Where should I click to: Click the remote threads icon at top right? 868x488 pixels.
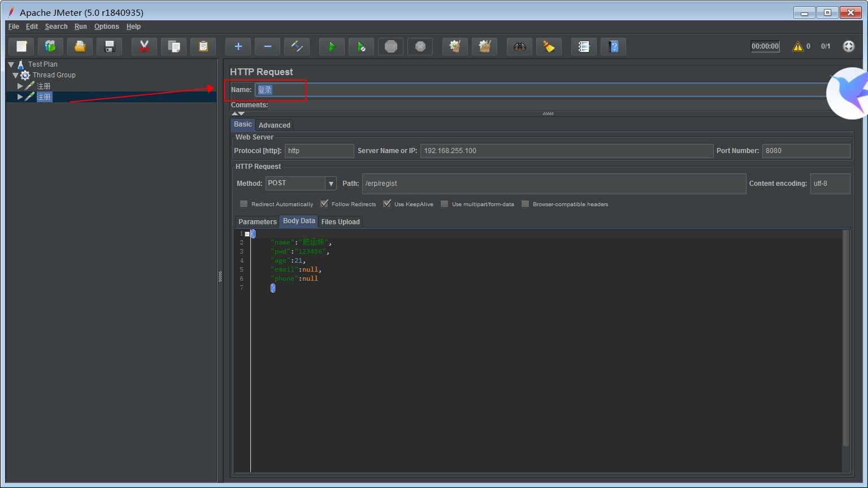849,46
